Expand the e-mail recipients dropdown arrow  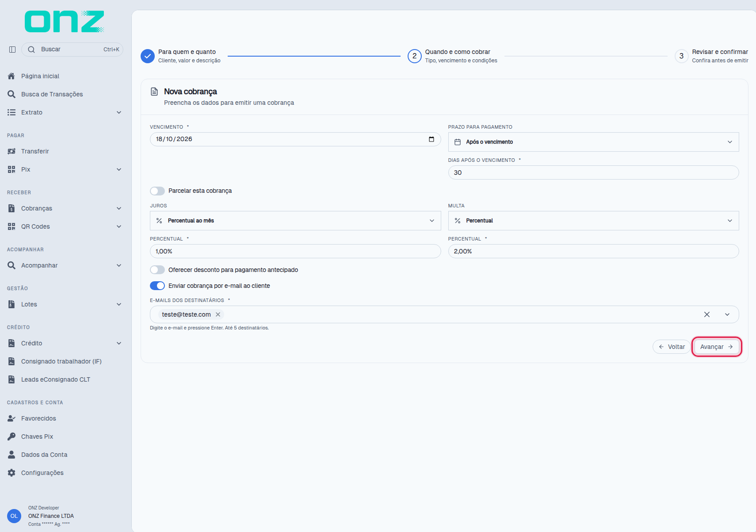pyautogui.click(x=727, y=314)
